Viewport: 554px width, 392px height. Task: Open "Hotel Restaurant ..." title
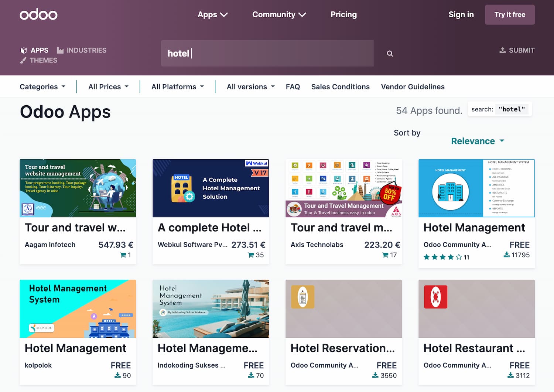(x=474, y=348)
